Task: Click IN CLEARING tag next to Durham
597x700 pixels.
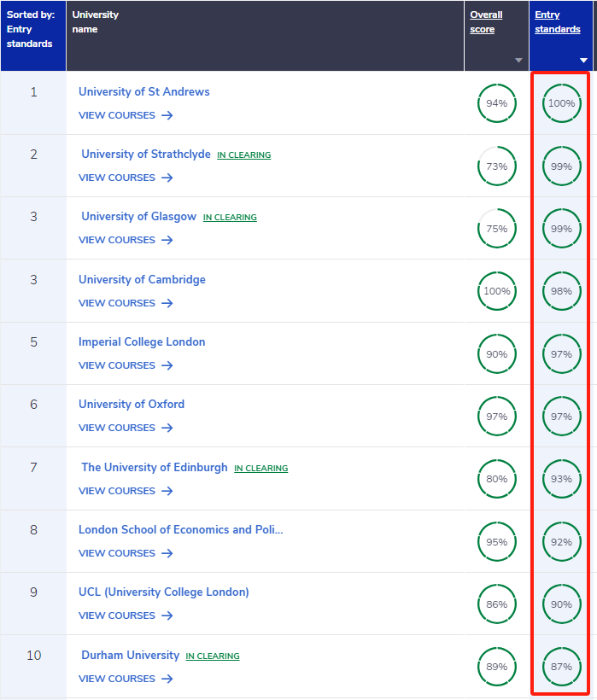Action: point(213,656)
